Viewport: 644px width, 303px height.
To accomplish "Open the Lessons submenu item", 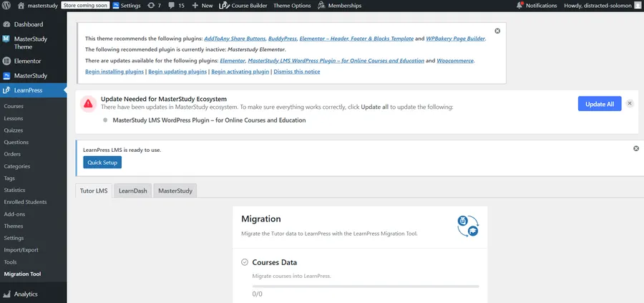I will (x=14, y=118).
